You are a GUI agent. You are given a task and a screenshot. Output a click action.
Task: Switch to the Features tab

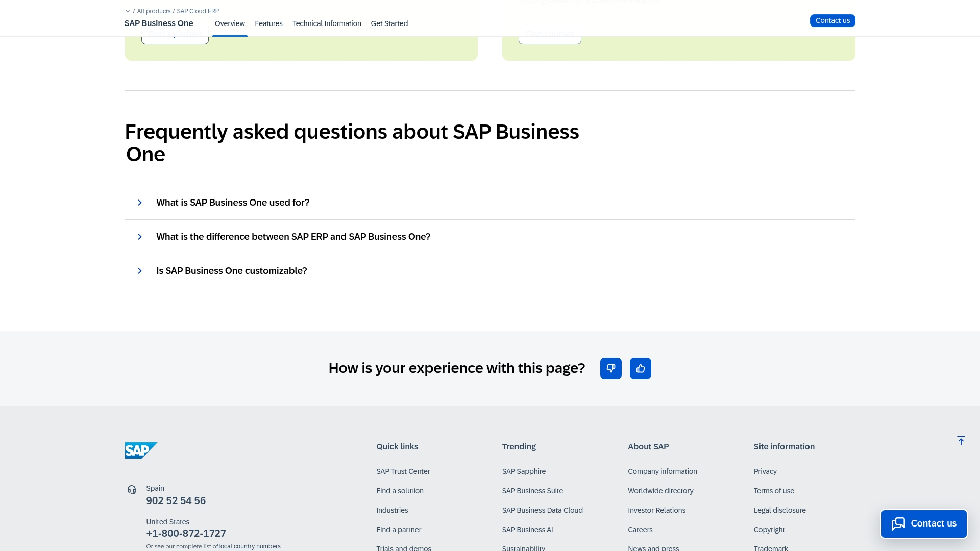click(x=268, y=23)
